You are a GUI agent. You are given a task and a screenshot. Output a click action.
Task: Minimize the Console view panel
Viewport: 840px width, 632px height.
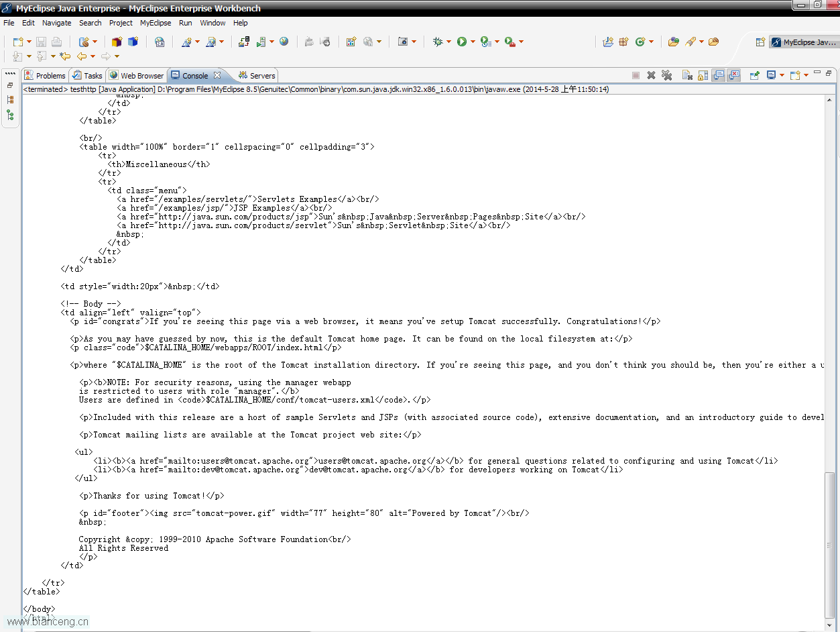click(817, 72)
